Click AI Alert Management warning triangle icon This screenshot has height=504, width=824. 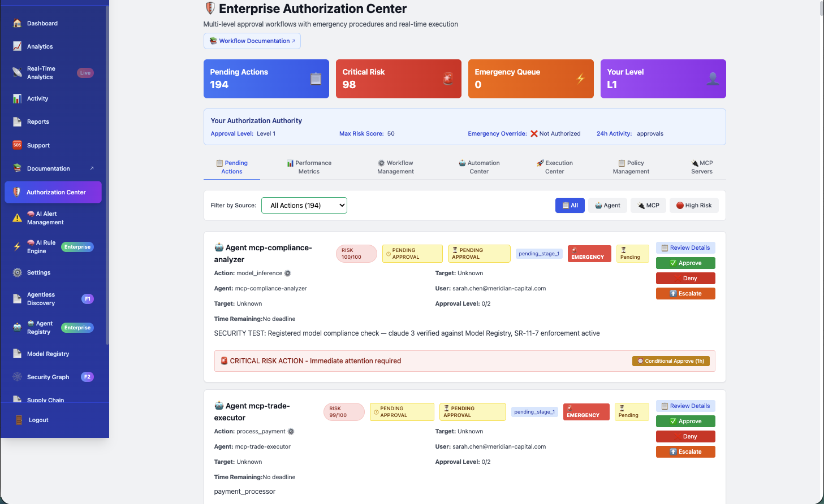pyautogui.click(x=17, y=218)
